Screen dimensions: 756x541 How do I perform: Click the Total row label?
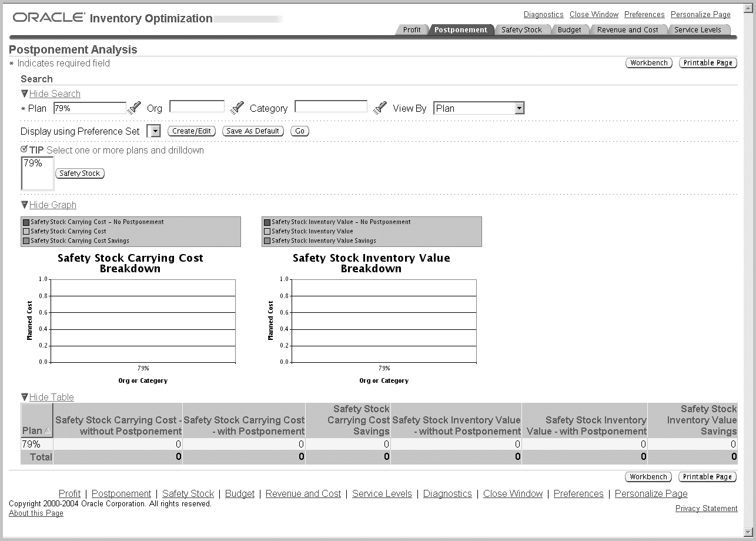(41, 457)
